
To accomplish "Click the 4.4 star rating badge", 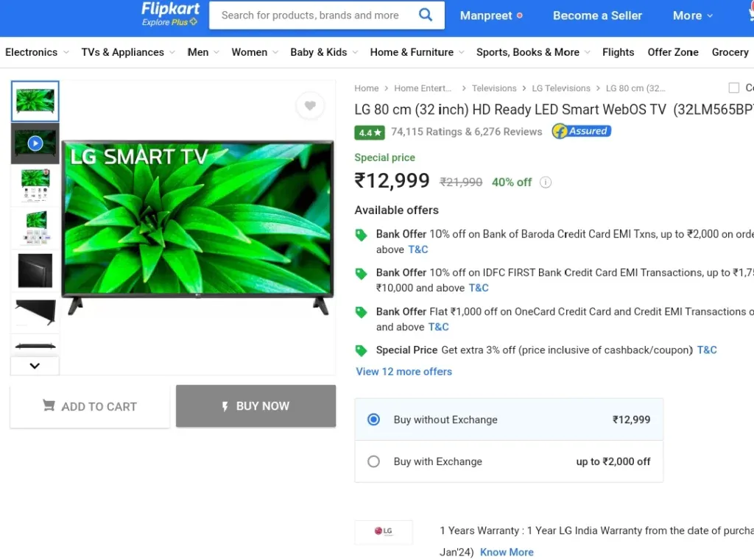I will point(370,132).
